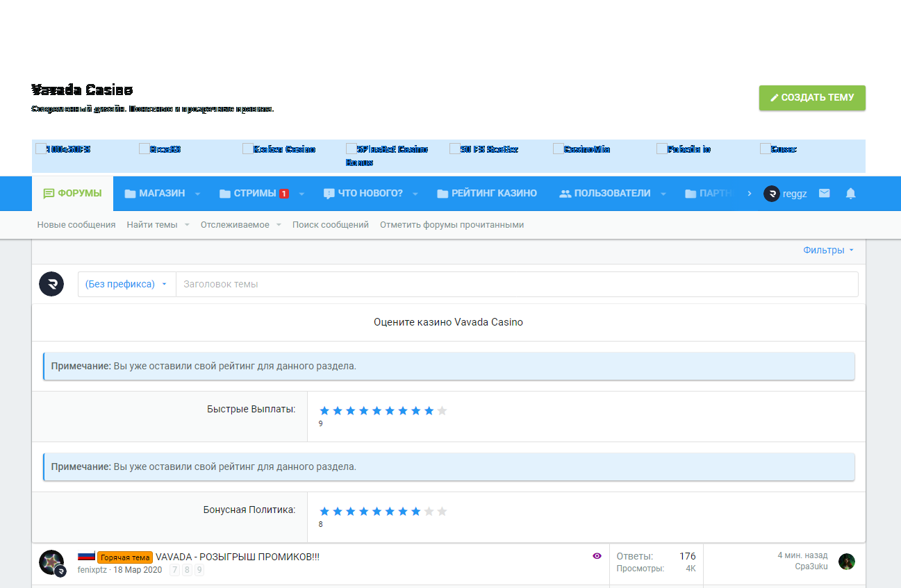Expand the ПОЛЬЗОВАТЕЛИ dropdown arrow
901x588 pixels.
click(663, 194)
